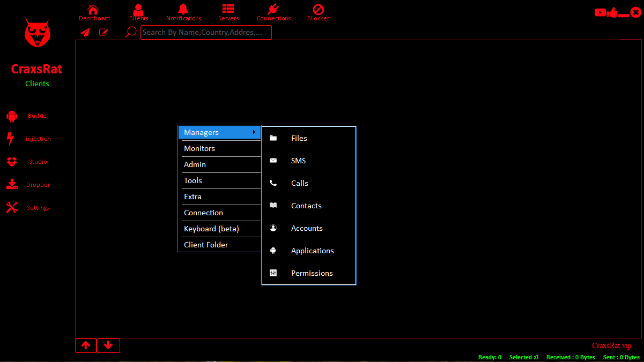Minimize the window with the dash button
Screen dimensions: 644x362
[624, 16]
